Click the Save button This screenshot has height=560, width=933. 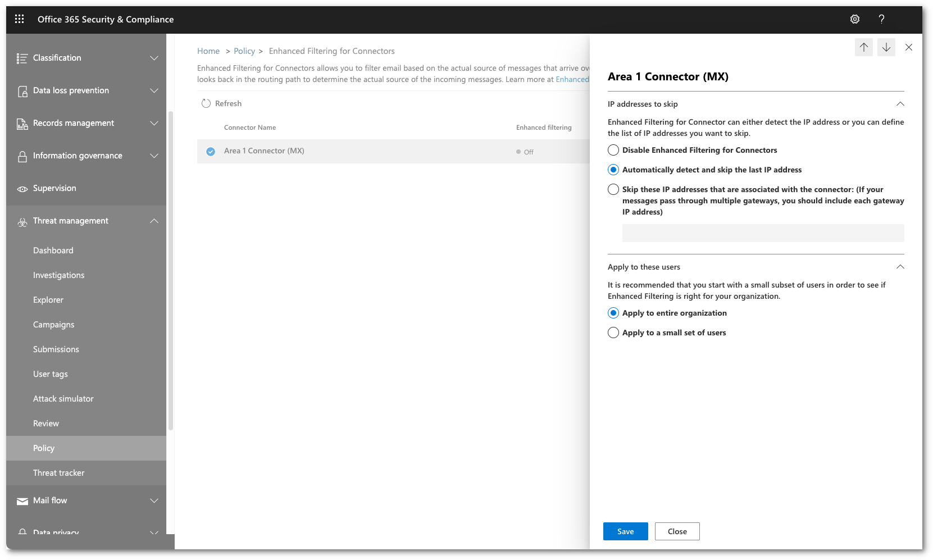pos(625,531)
